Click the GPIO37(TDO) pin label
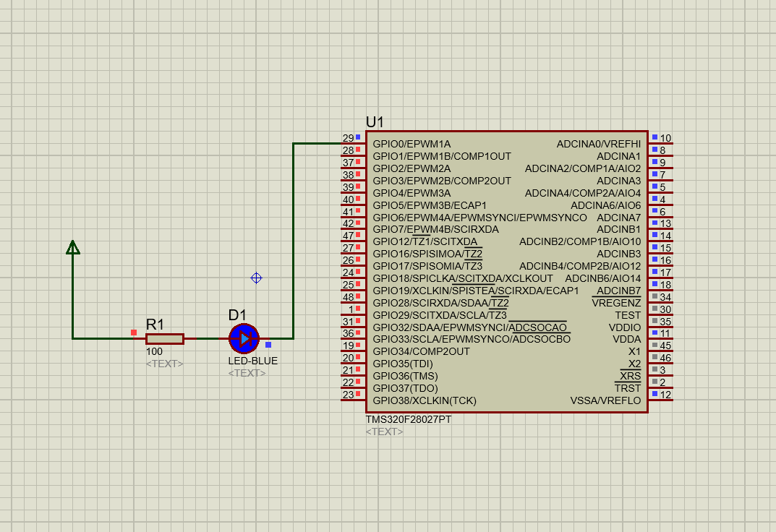The height and width of the screenshot is (532, 776). click(405, 389)
